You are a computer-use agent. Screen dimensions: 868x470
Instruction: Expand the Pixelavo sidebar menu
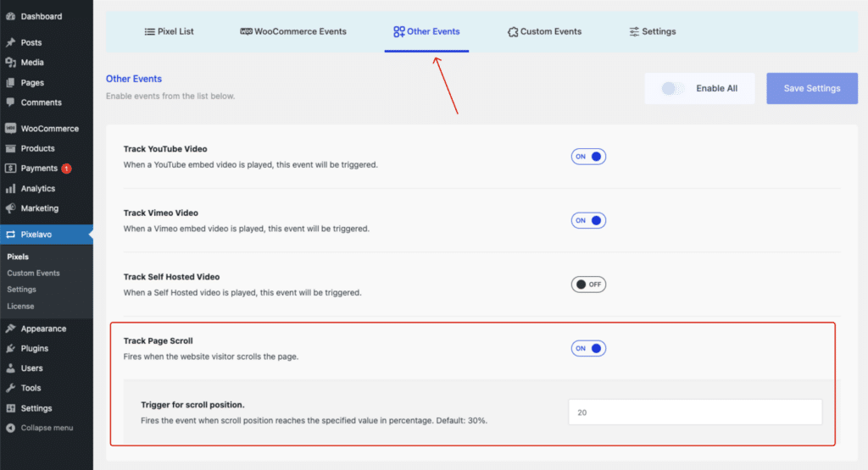pyautogui.click(x=38, y=235)
